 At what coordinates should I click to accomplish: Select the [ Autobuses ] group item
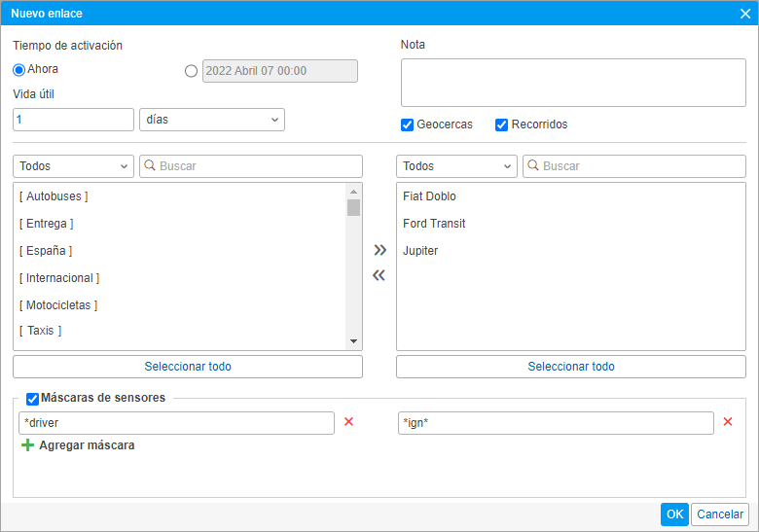(x=54, y=196)
